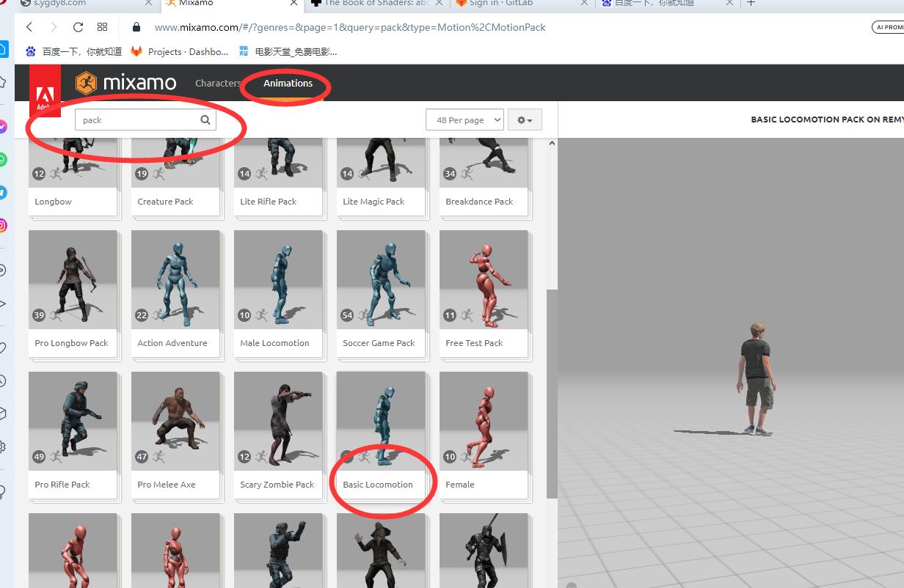
Task: Switch to The Book of Shaders tab
Action: click(x=376, y=4)
